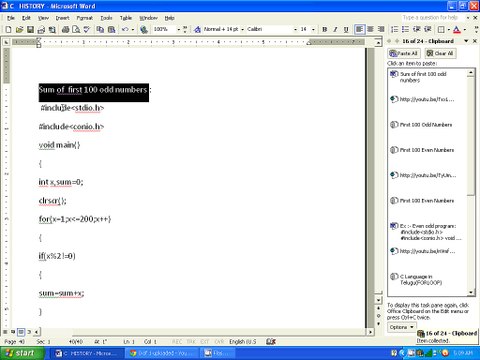Toggle OVR overtype mode in status bar

219,342
